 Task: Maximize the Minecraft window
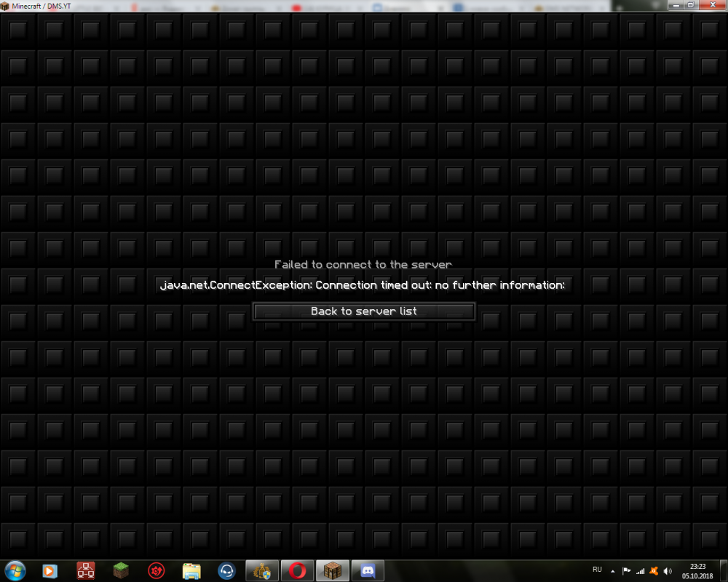tap(690, 5)
